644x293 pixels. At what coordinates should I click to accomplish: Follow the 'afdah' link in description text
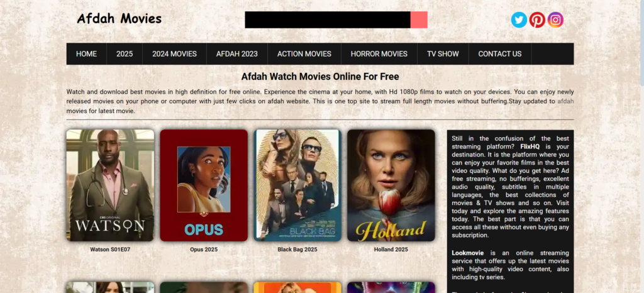[x=565, y=101]
